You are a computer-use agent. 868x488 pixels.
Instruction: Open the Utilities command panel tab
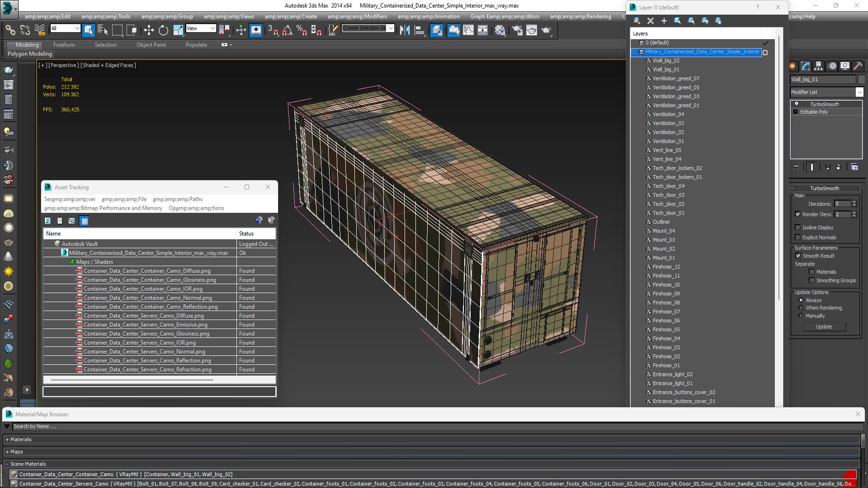pyautogui.click(x=858, y=66)
